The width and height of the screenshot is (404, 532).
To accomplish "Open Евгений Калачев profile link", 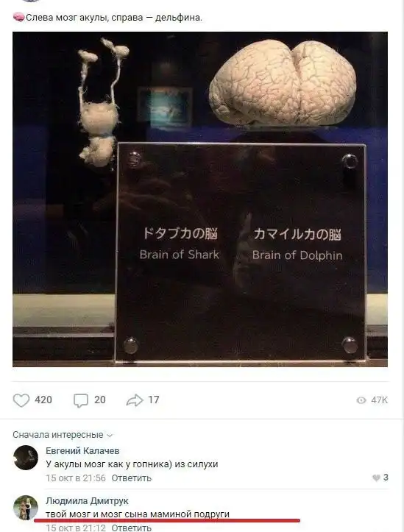I will [x=82, y=450].
